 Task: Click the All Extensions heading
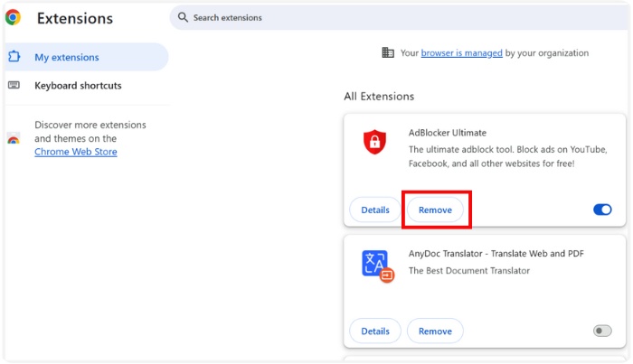379,97
